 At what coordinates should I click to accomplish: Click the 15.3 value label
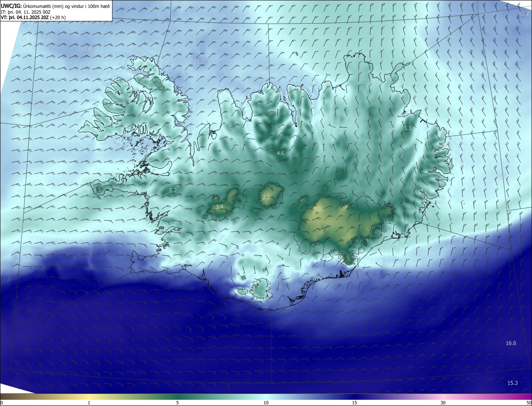[512, 383]
